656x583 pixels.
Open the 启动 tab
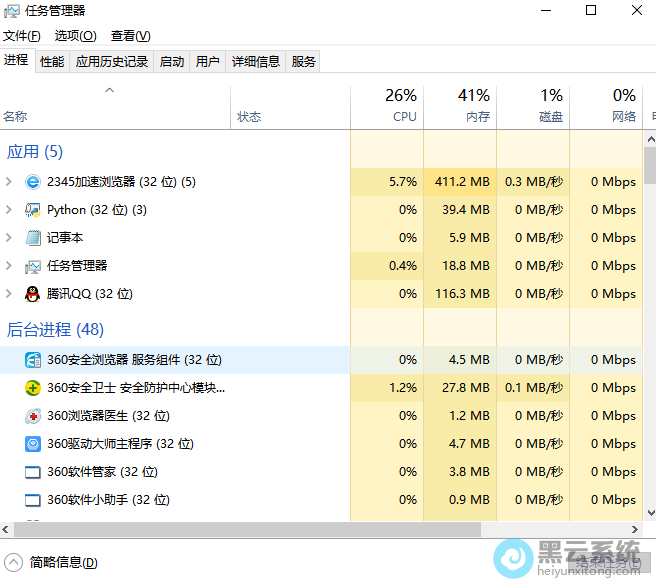coord(172,62)
